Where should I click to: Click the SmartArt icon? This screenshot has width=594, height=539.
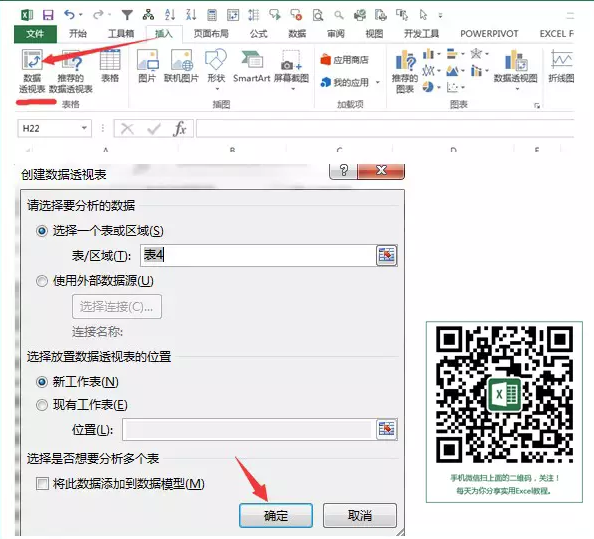point(252,66)
